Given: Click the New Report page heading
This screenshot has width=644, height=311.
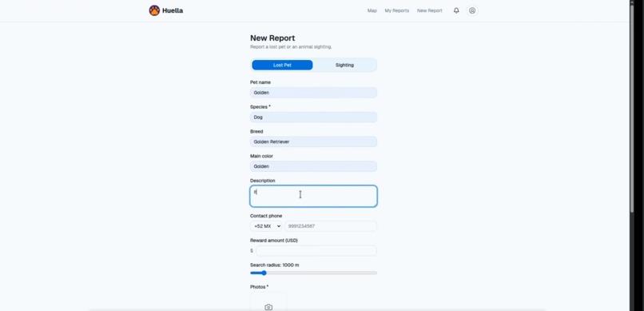Looking at the screenshot, I should [x=272, y=38].
